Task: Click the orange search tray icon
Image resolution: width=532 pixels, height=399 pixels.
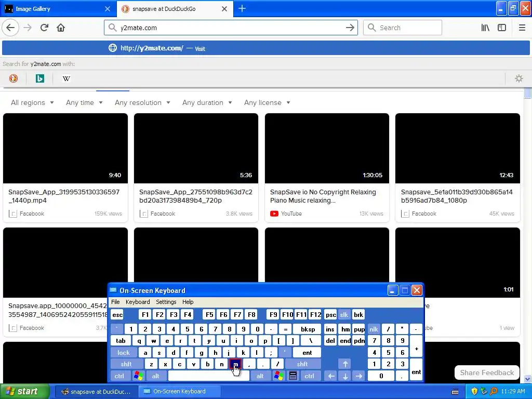Action: click(x=494, y=391)
